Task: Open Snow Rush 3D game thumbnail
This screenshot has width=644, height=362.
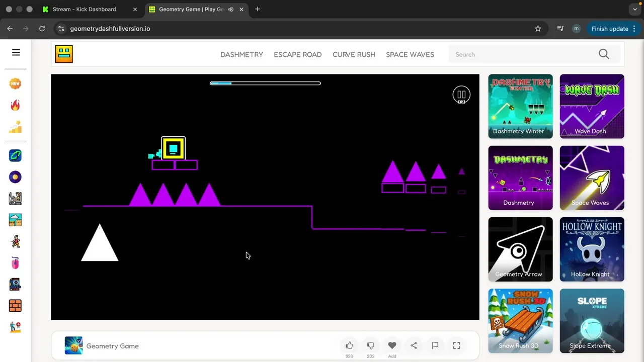Action: [x=520, y=321]
